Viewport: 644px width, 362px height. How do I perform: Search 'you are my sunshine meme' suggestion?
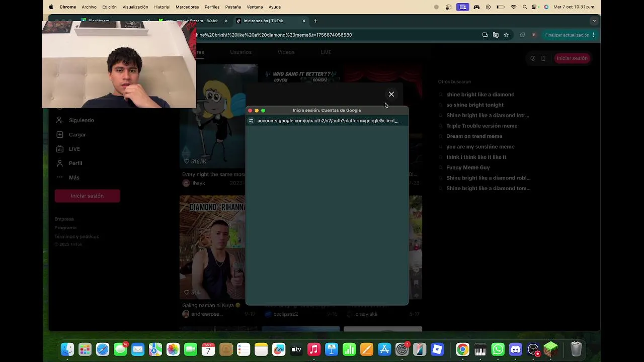coord(480,147)
